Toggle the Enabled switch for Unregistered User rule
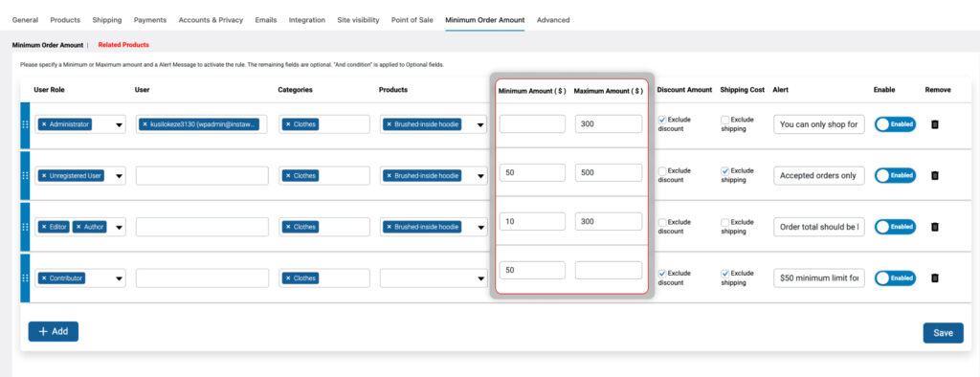 (x=895, y=176)
